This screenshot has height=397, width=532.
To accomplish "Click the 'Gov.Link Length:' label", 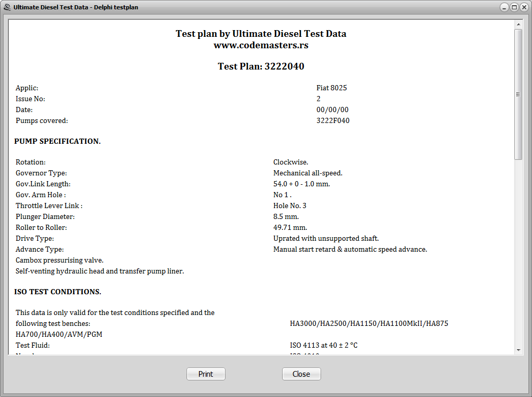I will [43, 184].
